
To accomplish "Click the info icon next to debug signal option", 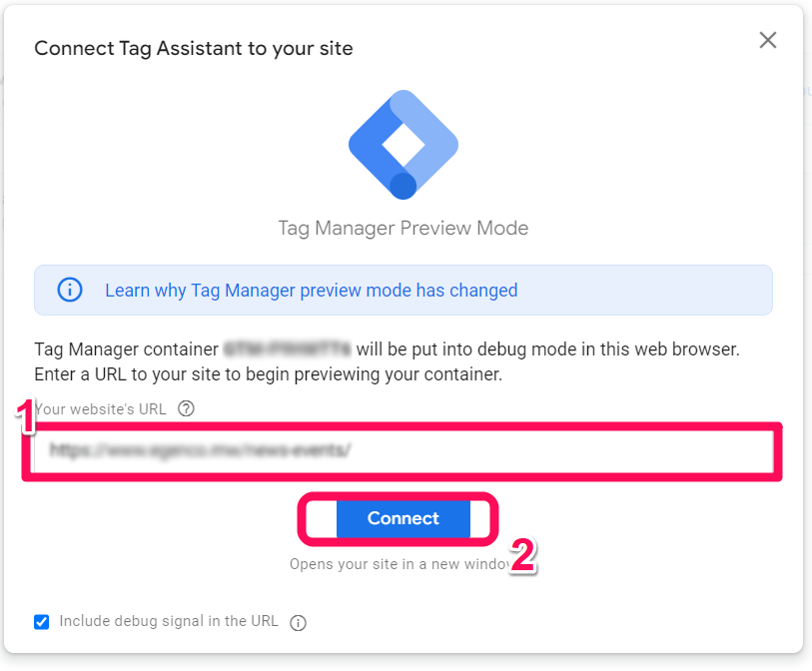I will pyautogui.click(x=298, y=622).
